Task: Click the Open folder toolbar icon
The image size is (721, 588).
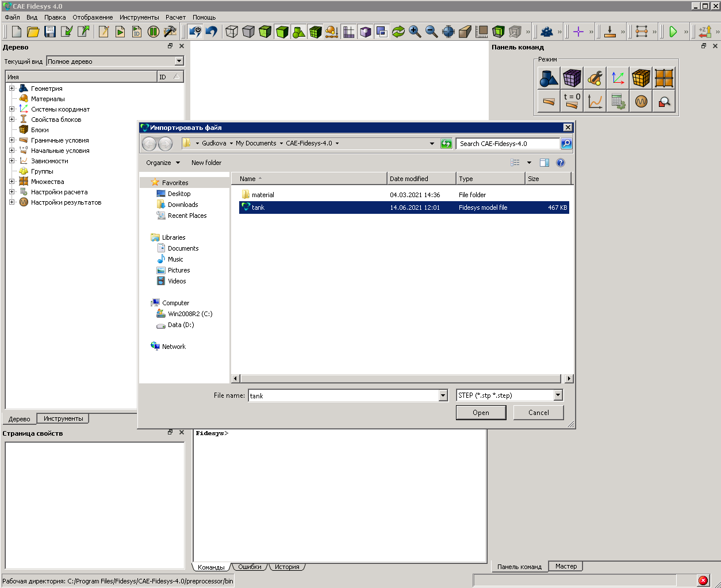Action: click(33, 32)
